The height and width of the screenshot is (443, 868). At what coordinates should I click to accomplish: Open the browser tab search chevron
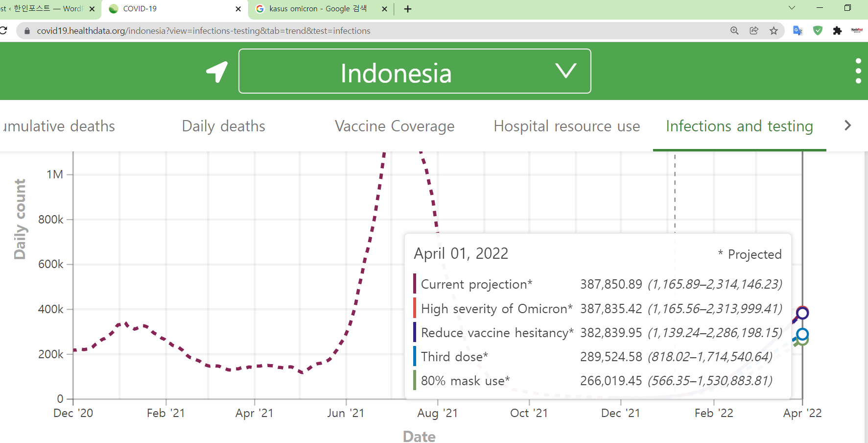pyautogui.click(x=792, y=8)
